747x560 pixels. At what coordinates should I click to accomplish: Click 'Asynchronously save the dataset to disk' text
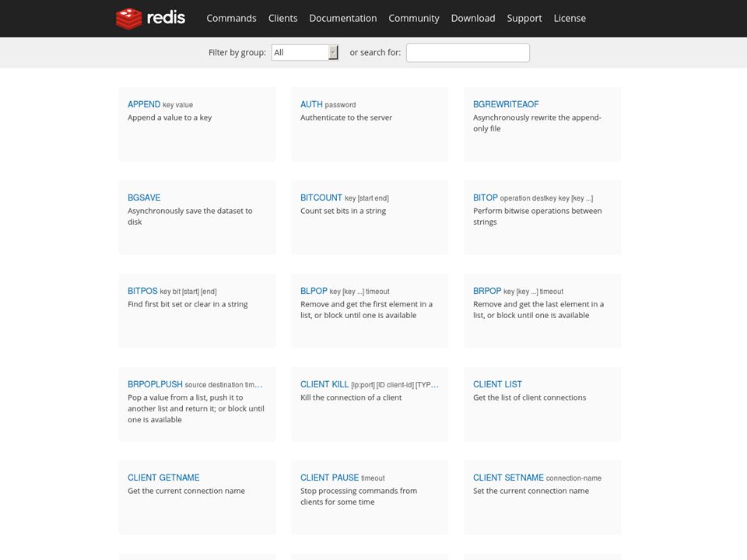pyautogui.click(x=190, y=216)
